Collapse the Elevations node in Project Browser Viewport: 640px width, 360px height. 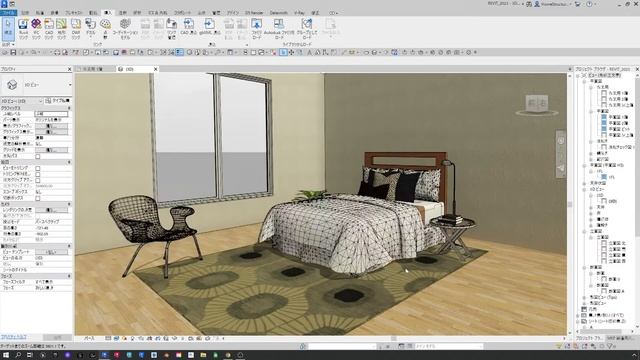click(x=584, y=231)
